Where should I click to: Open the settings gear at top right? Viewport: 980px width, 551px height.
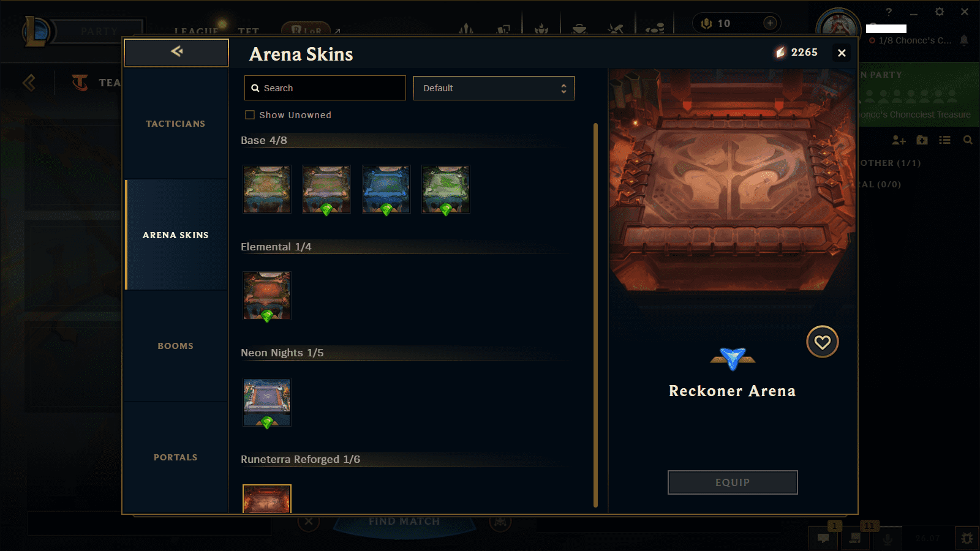point(939,12)
